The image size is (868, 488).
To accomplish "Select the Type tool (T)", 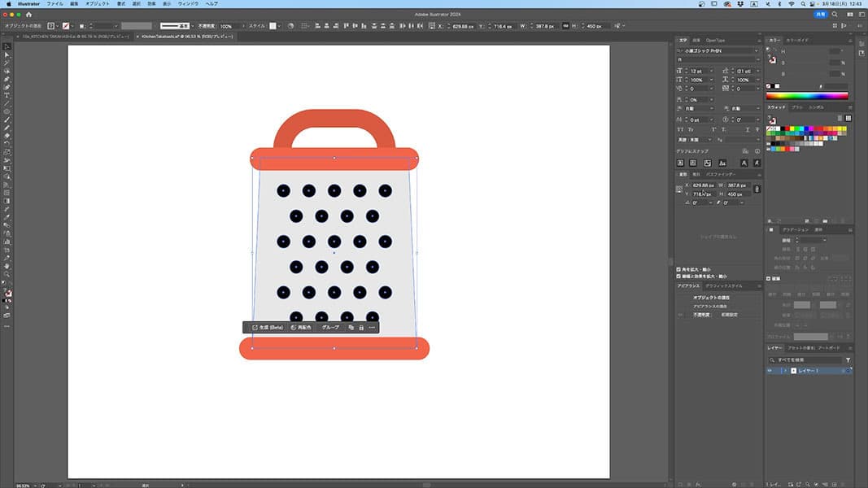I will tap(7, 95).
